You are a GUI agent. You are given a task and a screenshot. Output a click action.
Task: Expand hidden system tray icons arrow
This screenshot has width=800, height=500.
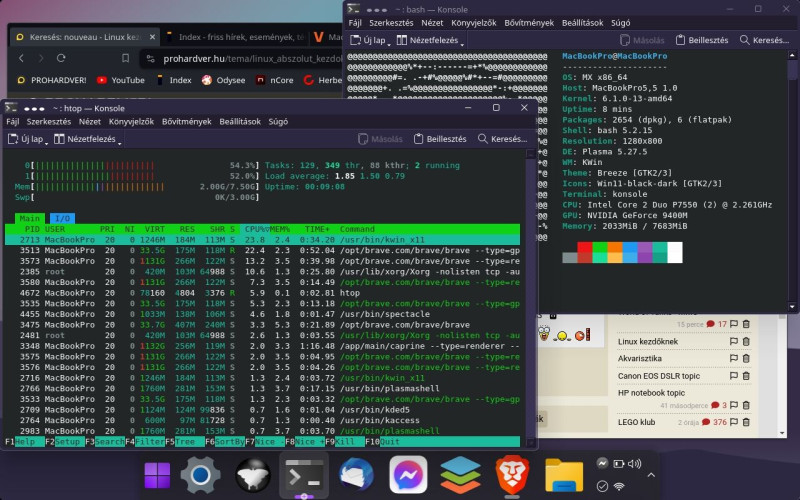click(651, 475)
